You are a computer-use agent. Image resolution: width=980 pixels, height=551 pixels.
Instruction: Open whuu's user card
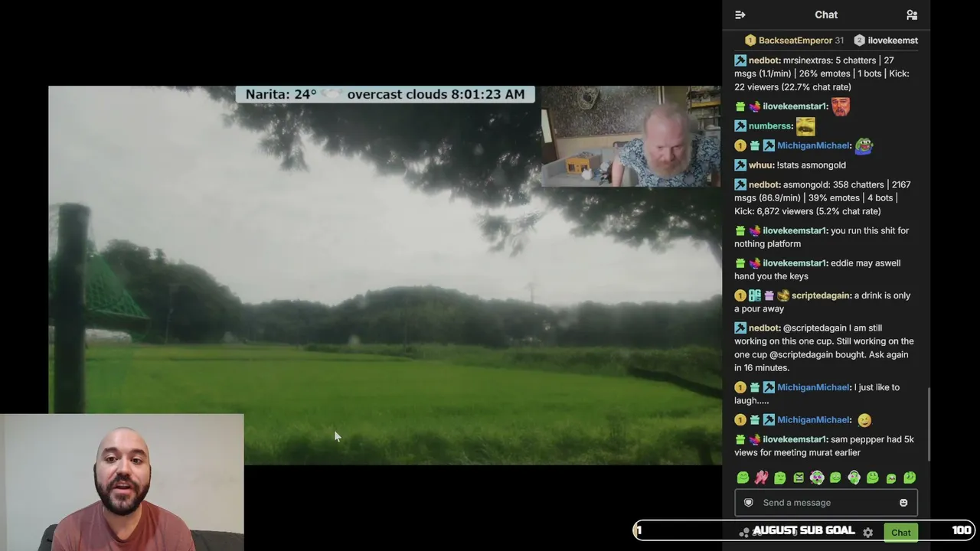click(761, 165)
